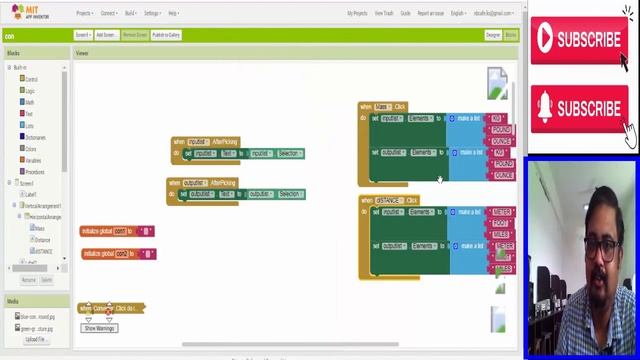
Task: Click Report an Issue
Action: click(x=430, y=13)
